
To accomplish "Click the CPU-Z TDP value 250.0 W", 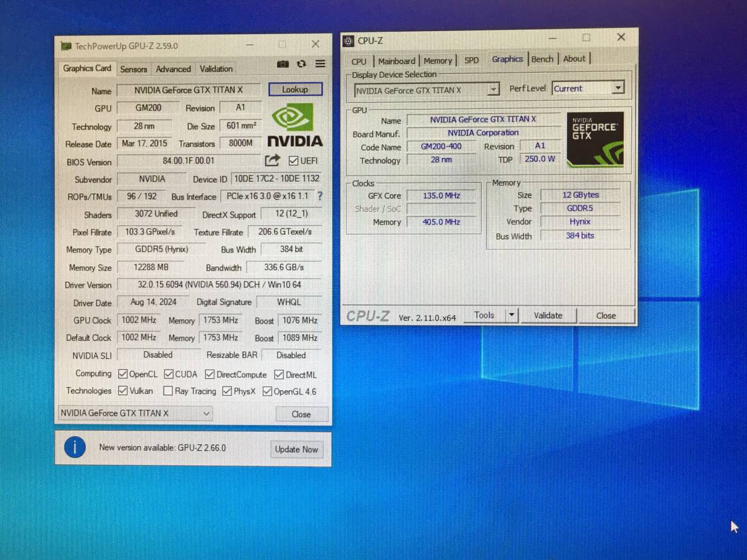I will [539, 159].
